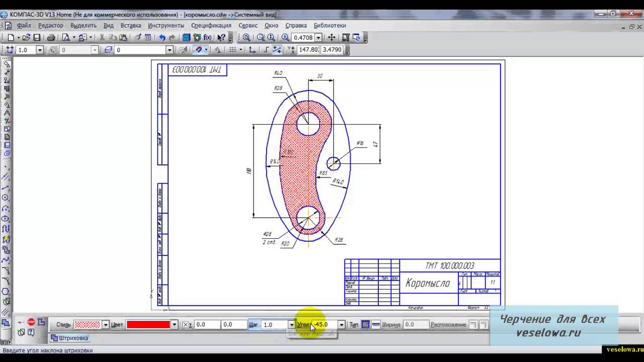Toggle coordinate rounding button
644x362 pixels.
coord(277,50)
